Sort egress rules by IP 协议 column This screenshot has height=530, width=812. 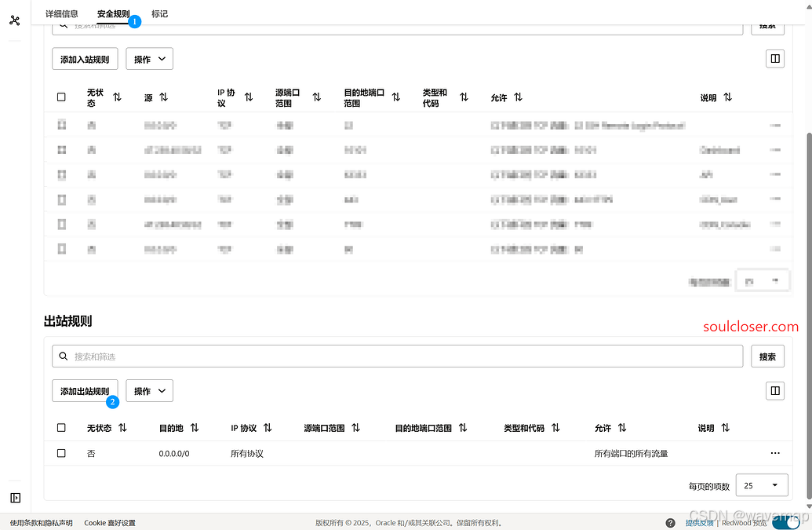pos(268,428)
